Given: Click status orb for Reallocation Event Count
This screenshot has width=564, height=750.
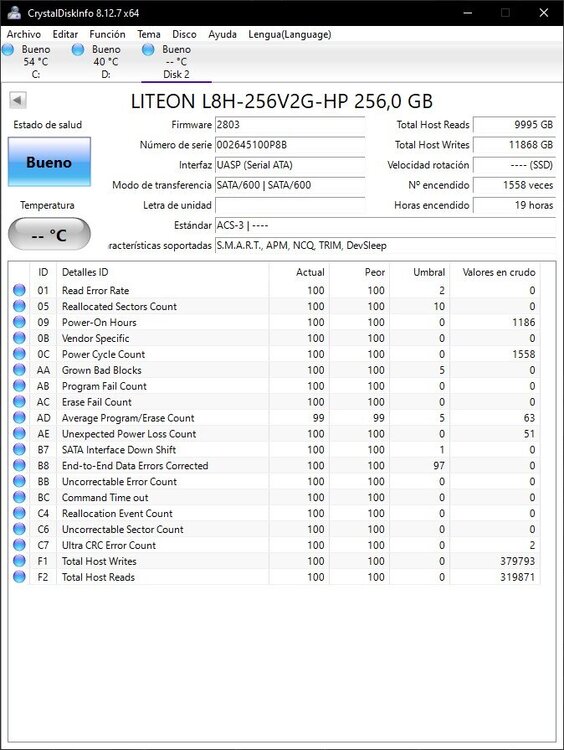Looking at the screenshot, I should (x=19, y=513).
